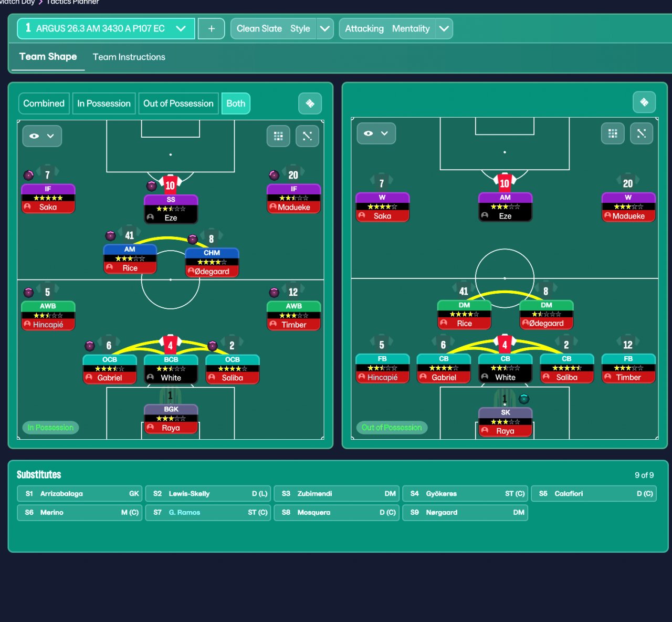Click the "9 of 9" substitutes count

pyautogui.click(x=644, y=475)
